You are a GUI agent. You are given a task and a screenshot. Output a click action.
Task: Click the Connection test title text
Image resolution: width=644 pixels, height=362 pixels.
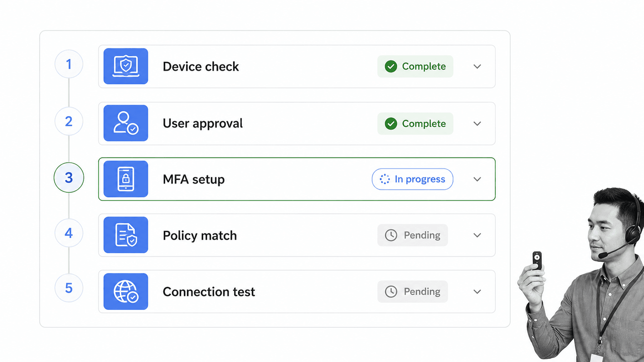click(x=209, y=292)
